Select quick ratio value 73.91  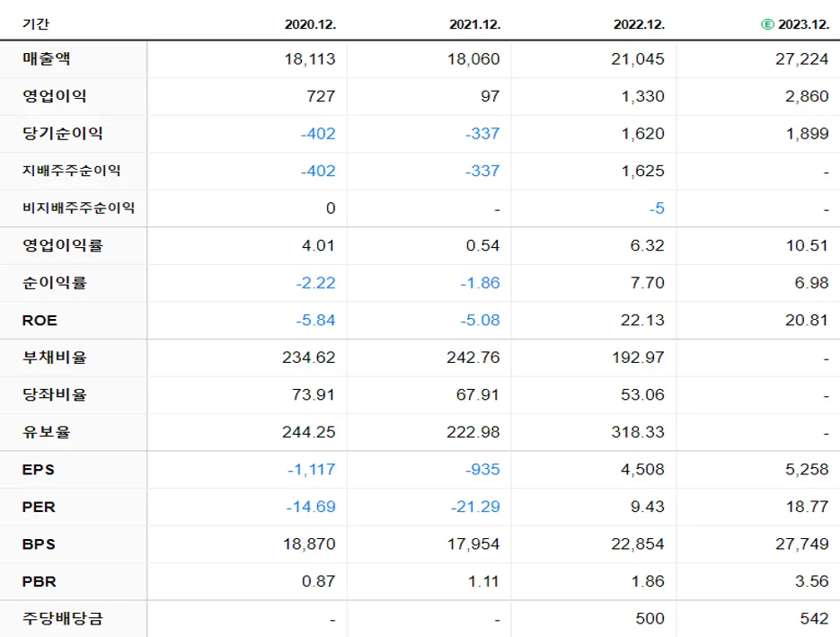click(x=314, y=394)
